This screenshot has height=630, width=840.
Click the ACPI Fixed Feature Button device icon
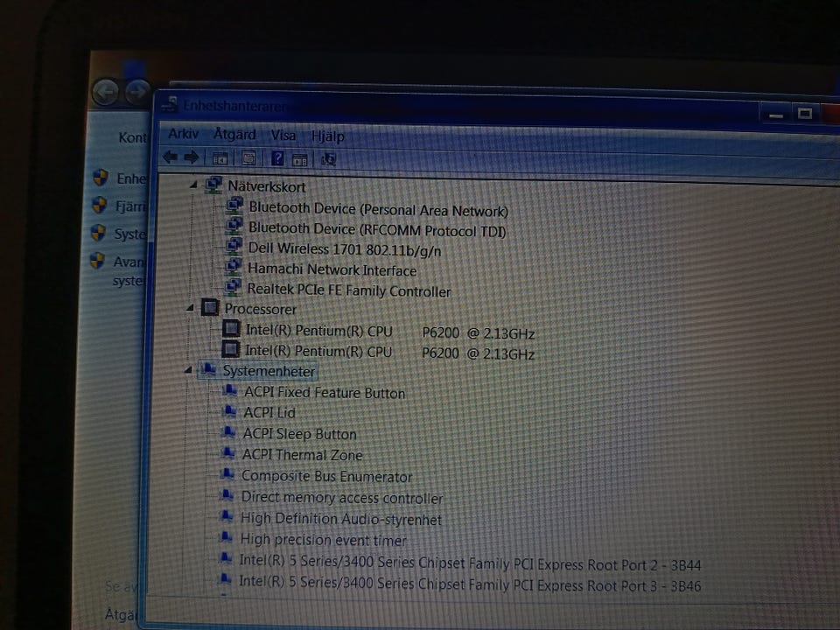229,390
